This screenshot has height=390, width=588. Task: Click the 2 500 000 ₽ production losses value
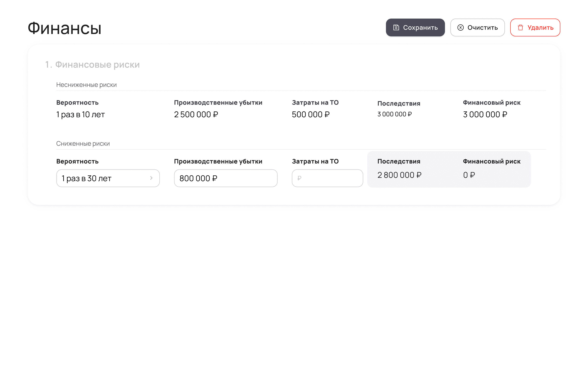196,115
